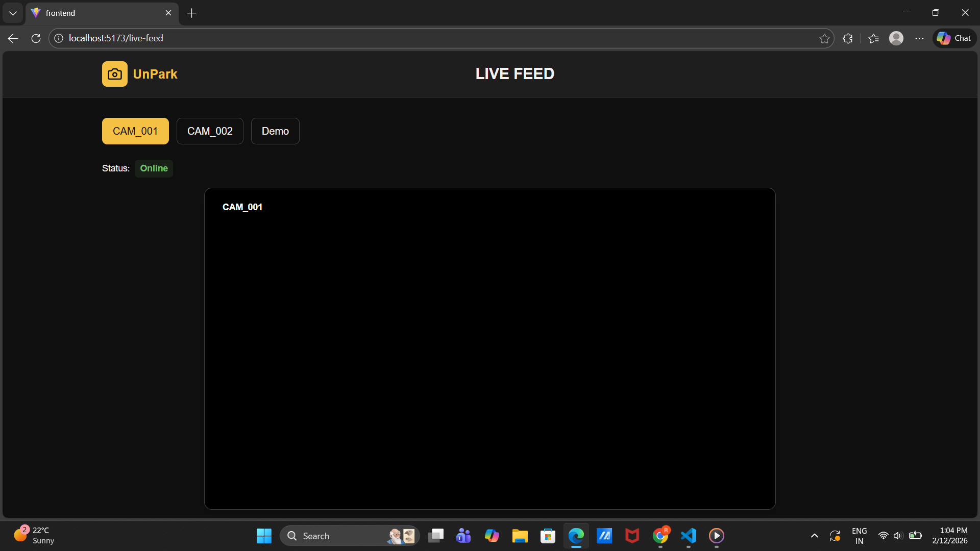Click the CAM_001 video feed area
This screenshot has width=980, height=551.
(x=489, y=348)
